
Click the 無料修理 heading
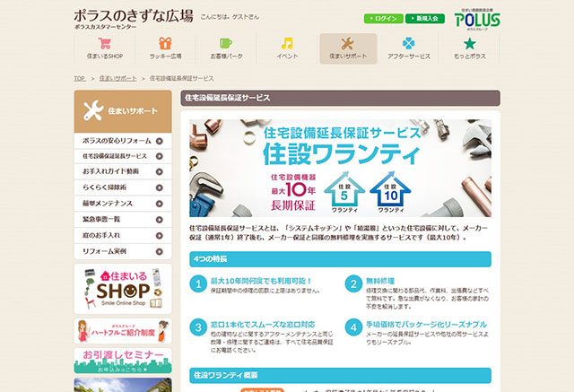click(380, 281)
